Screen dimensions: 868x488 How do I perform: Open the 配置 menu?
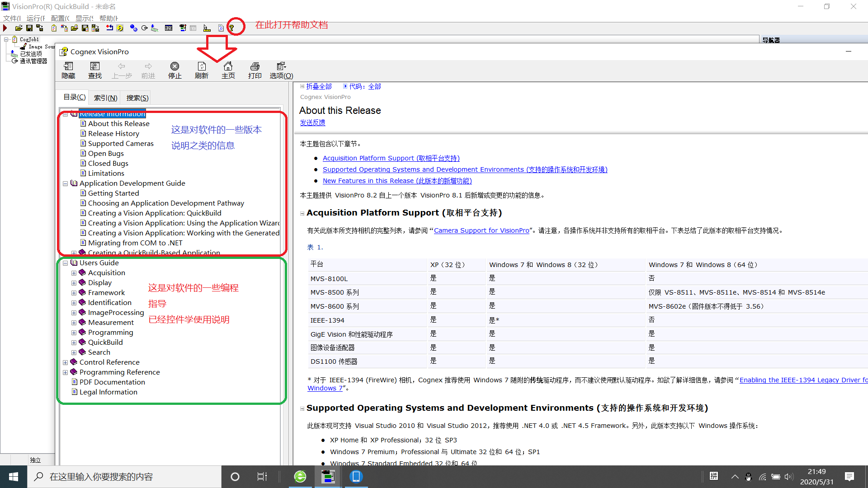pos(60,18)
